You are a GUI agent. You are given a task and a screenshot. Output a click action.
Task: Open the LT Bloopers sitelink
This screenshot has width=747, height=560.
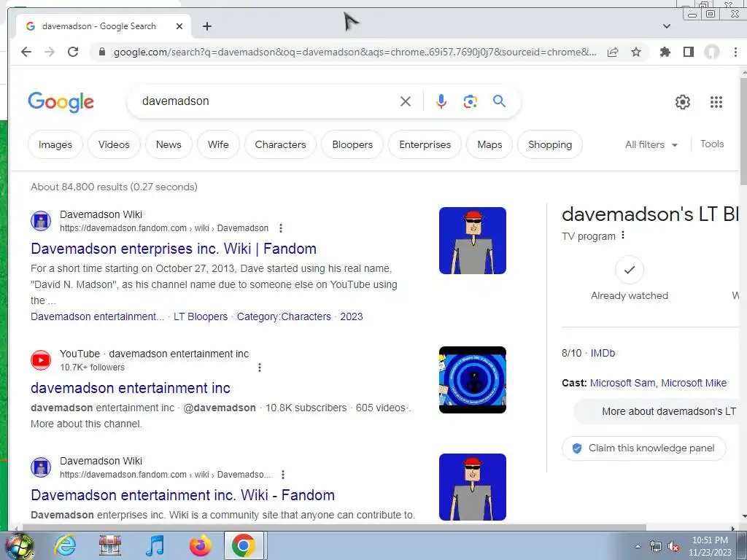201,316
